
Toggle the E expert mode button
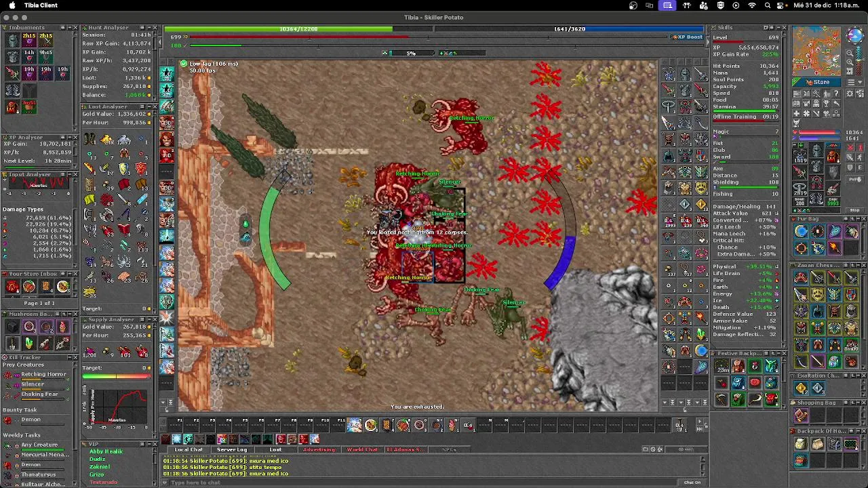coord(860,167)
